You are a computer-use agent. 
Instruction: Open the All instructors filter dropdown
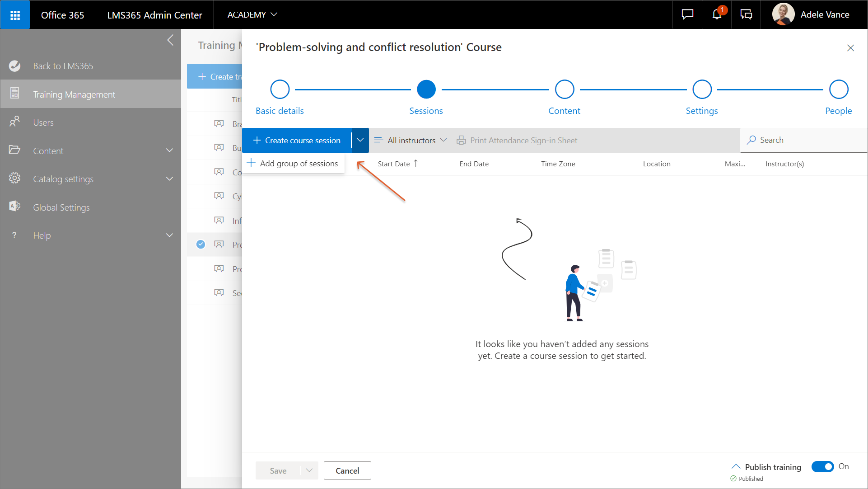pos(411,141)
